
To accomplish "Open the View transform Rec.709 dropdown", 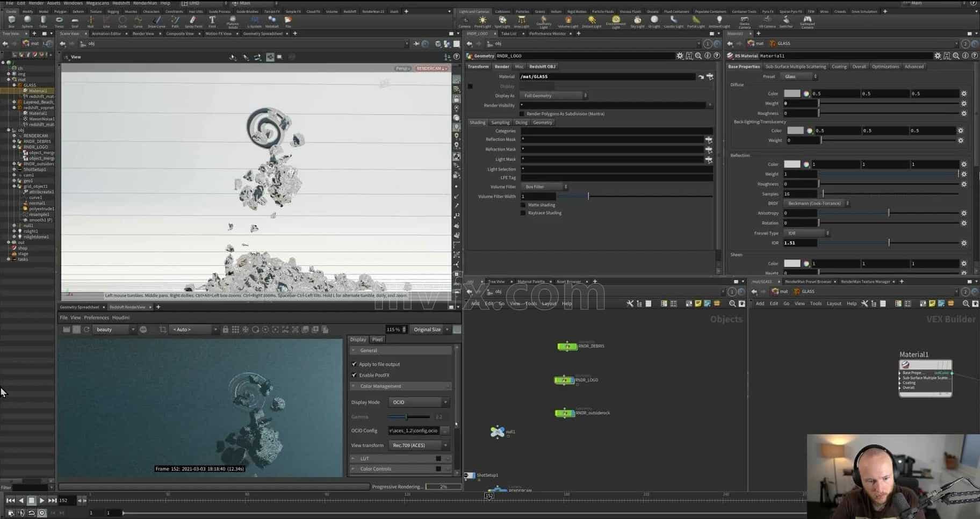I will click(x=419, y=445).
